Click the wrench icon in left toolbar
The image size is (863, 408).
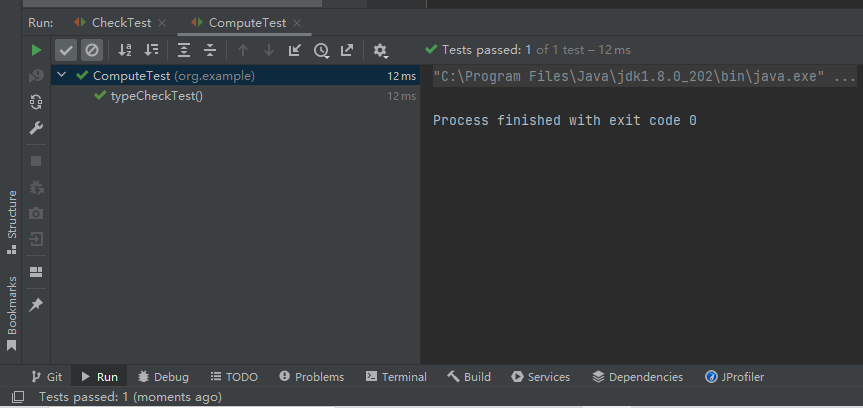point(36,128)
